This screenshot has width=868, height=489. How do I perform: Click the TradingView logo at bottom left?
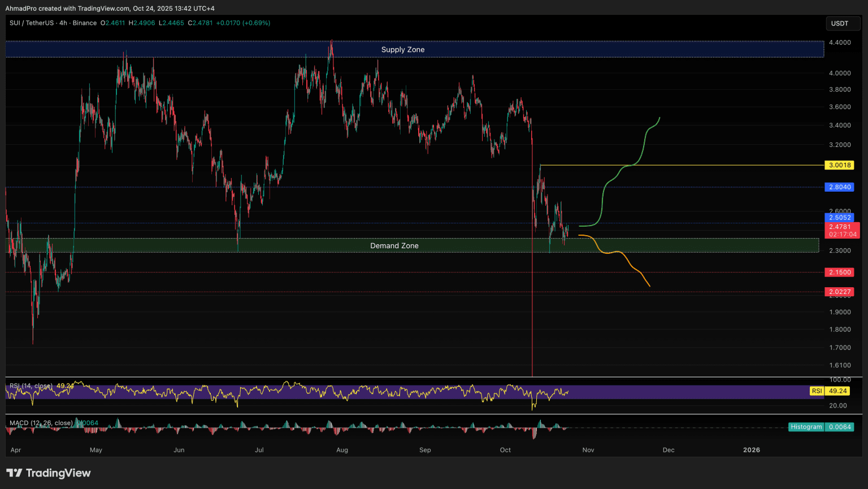[x=49, y=473]
